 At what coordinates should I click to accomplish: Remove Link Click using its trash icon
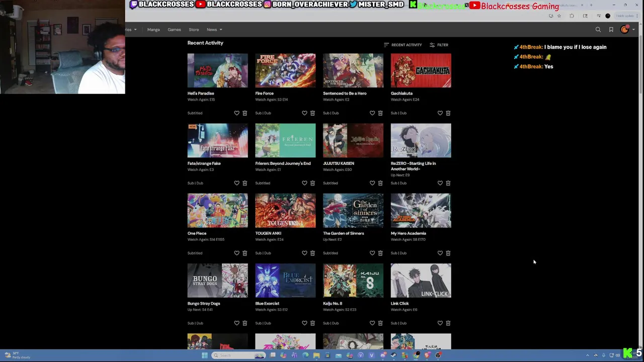point(448,323)
